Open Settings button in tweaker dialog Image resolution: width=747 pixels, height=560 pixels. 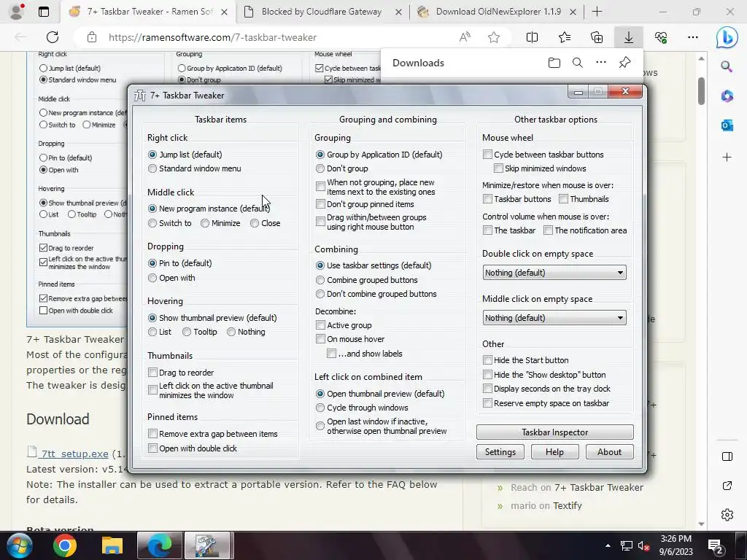[500, 452]
